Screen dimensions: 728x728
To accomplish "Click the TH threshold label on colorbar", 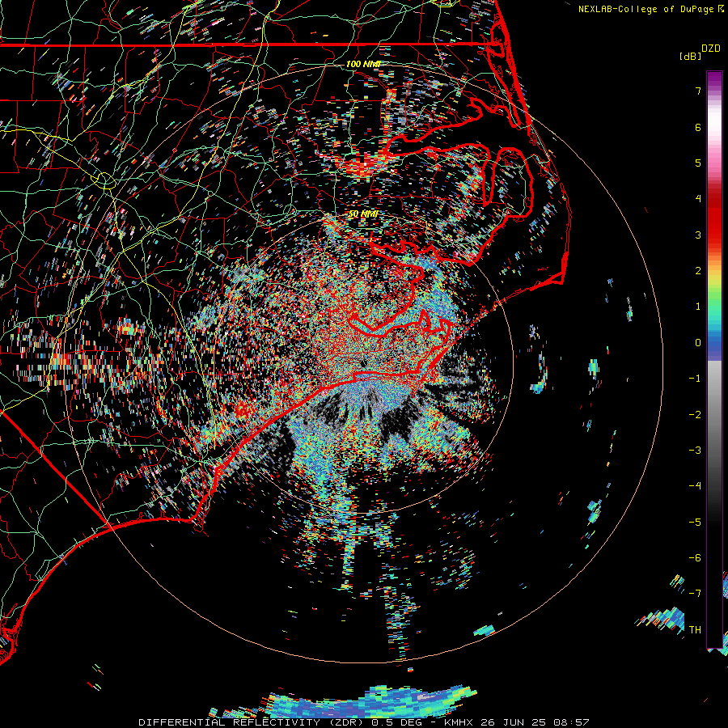I will pos(695,629).
